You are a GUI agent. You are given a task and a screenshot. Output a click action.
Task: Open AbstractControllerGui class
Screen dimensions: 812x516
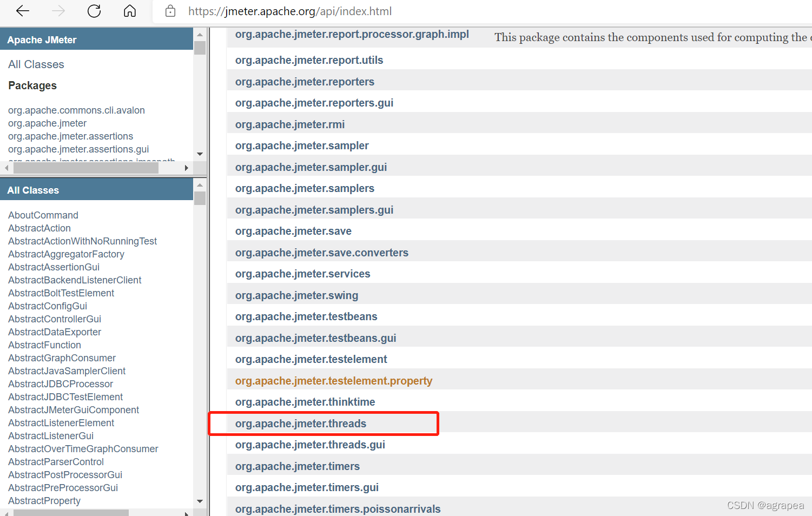[55, 319]
